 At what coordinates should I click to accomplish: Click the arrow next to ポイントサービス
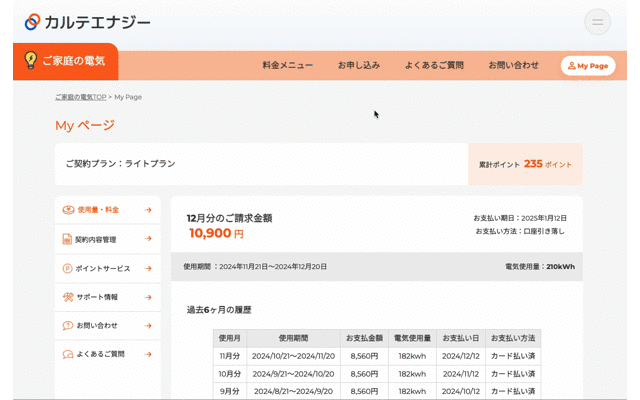[x=148, y=269]
